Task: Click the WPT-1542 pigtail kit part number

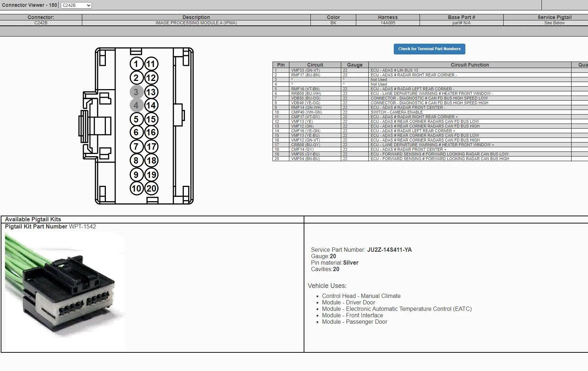Action: [x=82, y=226]
